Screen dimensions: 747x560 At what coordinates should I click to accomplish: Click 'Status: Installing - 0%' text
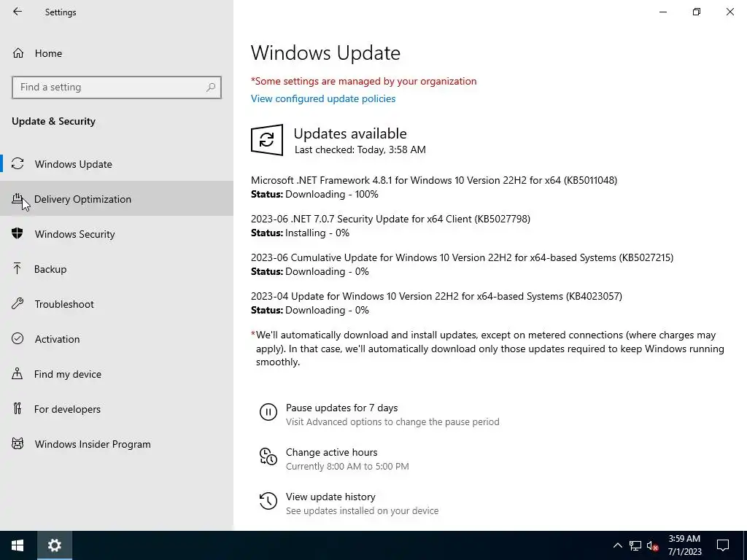[300, 233]
